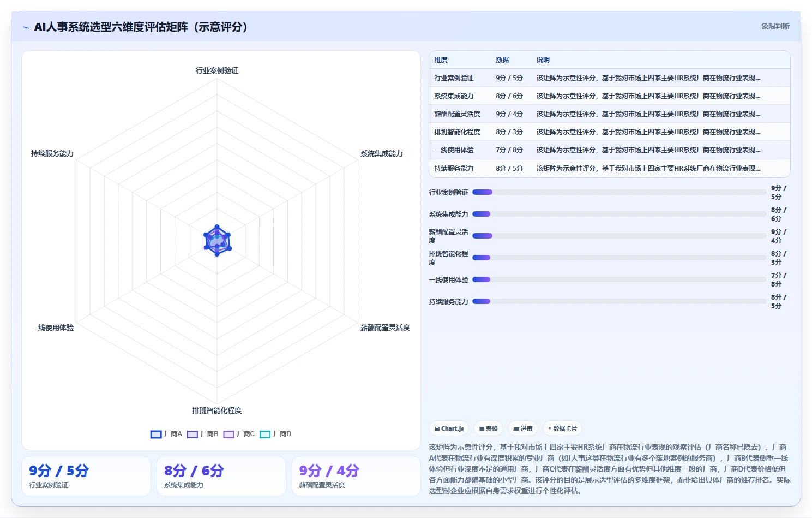Click the icon beside the AI人事系统 title

point(26,27)
